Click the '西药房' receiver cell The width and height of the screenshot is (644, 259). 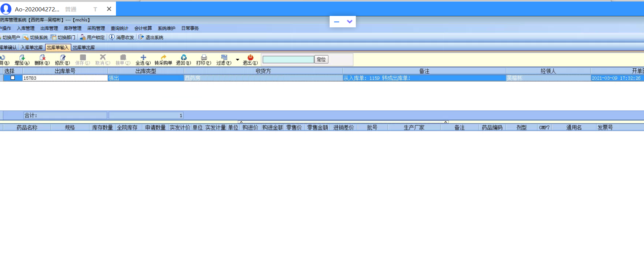pos(263,78)
